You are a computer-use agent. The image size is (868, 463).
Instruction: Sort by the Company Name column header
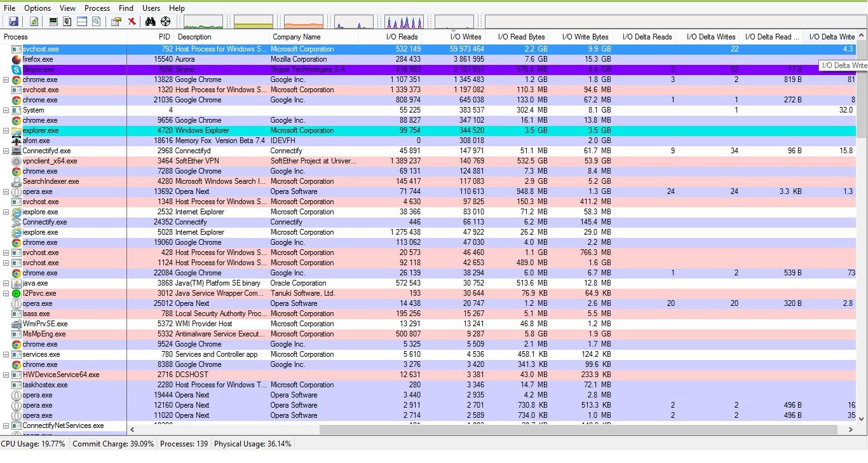click(x=314, y=37)
